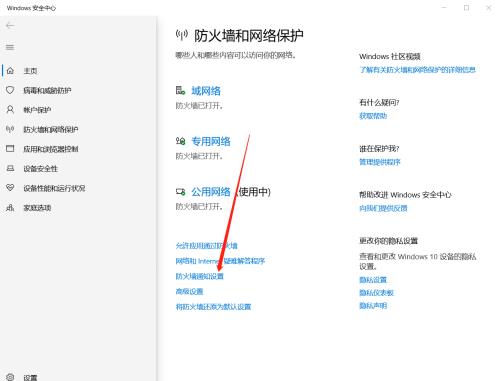The width and height of the screenshot is (500, 381).
Task: Open app and browser control icon
Action: 10,149
